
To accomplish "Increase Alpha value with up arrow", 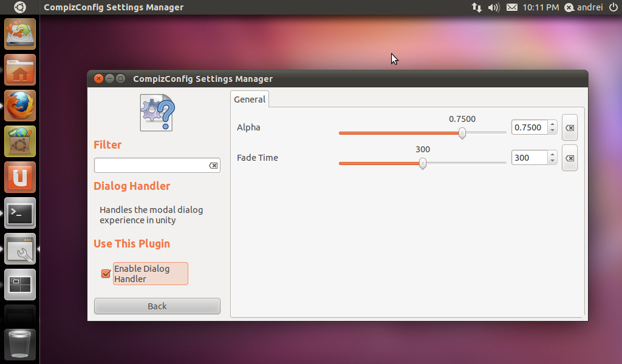I will pos(552,124).
